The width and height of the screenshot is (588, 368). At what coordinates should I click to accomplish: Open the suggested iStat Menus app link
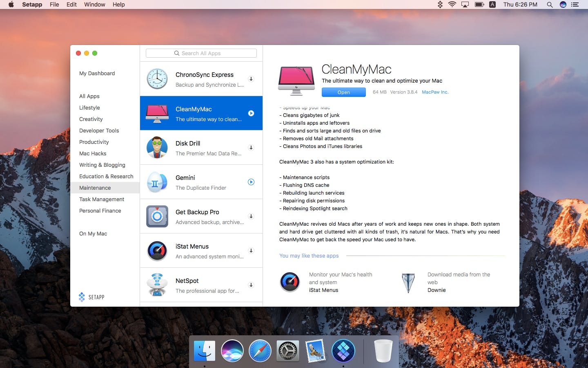(323, 290)
